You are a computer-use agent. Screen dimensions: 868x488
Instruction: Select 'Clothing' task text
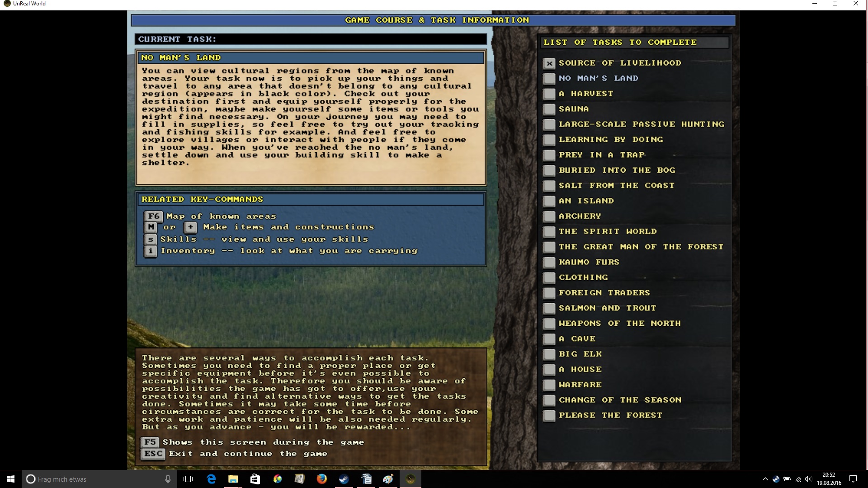tap(583, 277)
